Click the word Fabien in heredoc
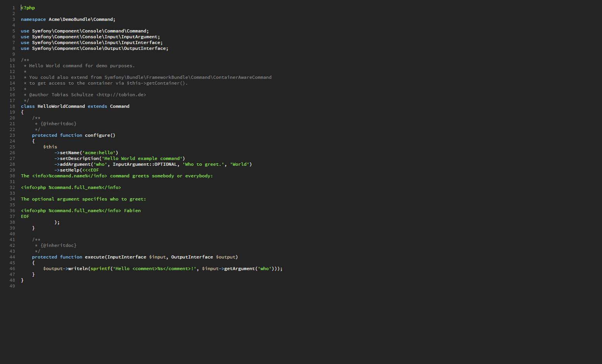Image resolution: width=602 pixels, height=364 pixels. pyautogui.click(x=132, y=211)
